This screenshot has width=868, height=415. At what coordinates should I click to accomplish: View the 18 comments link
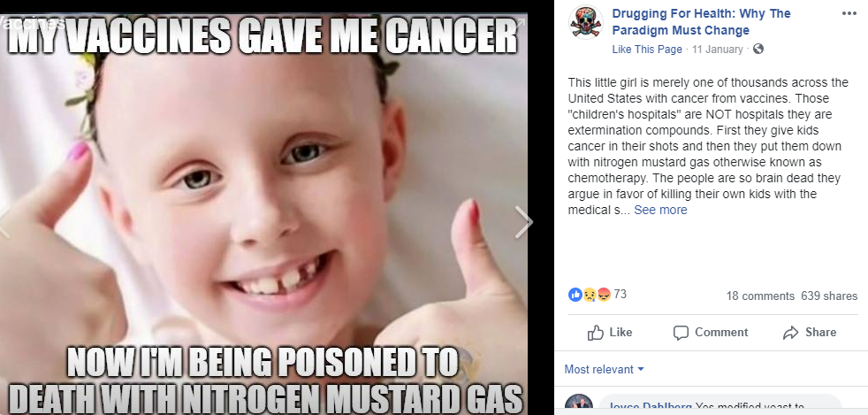click(760, 296)
